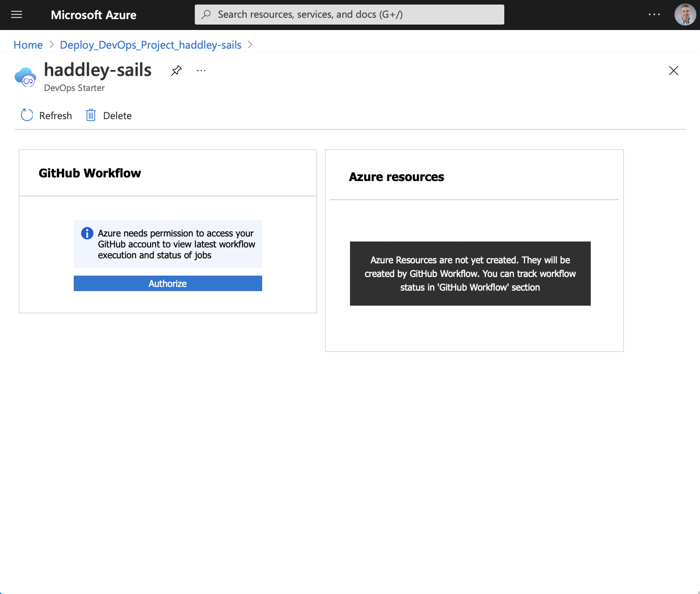Click the 'Azure Resources are not yet created' message
700x594 pixels.
pos(470,274)
